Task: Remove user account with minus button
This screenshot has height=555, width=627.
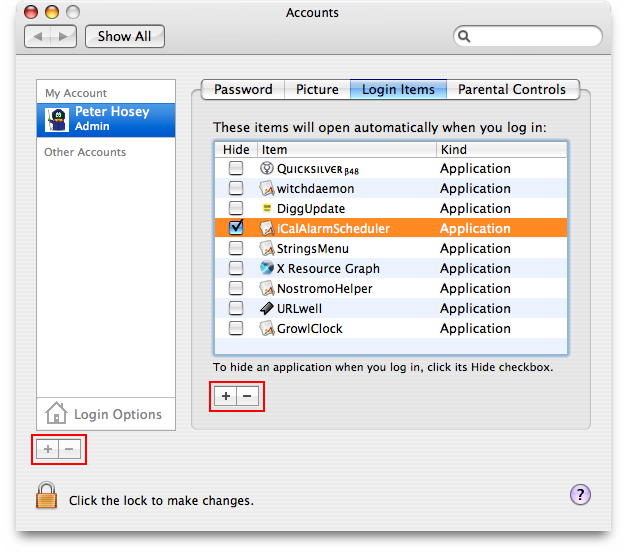Action: point(69,449)
